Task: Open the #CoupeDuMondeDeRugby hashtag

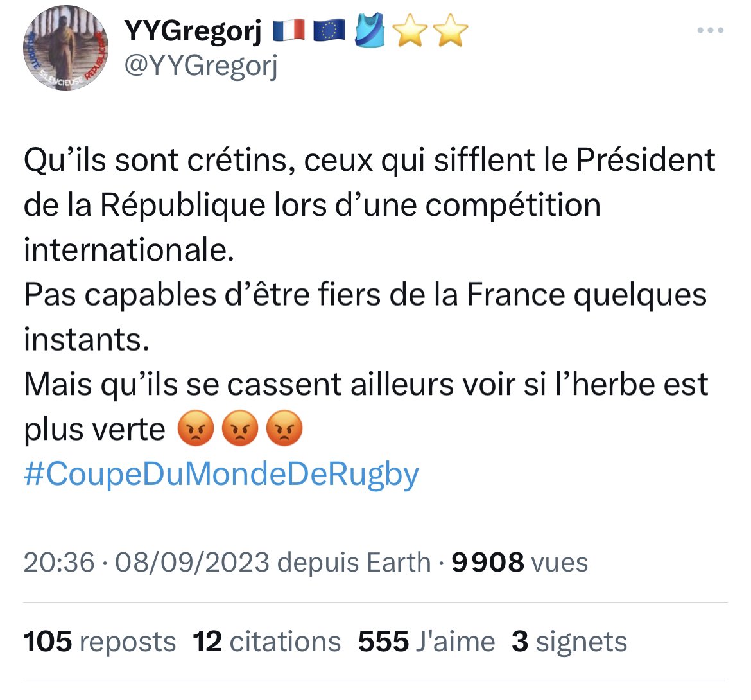Action: pyautogui.click(x=221, y=474)
